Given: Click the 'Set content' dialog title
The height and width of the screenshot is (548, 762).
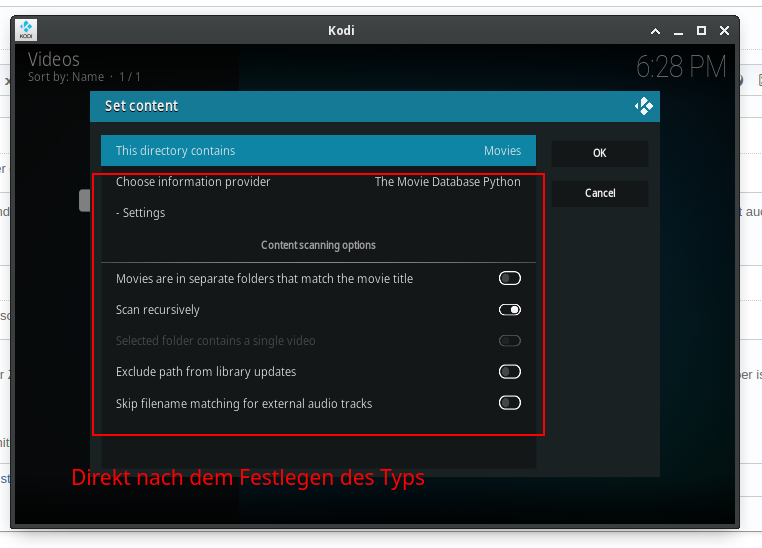Looking at the screenshot, I should [141, 106].
